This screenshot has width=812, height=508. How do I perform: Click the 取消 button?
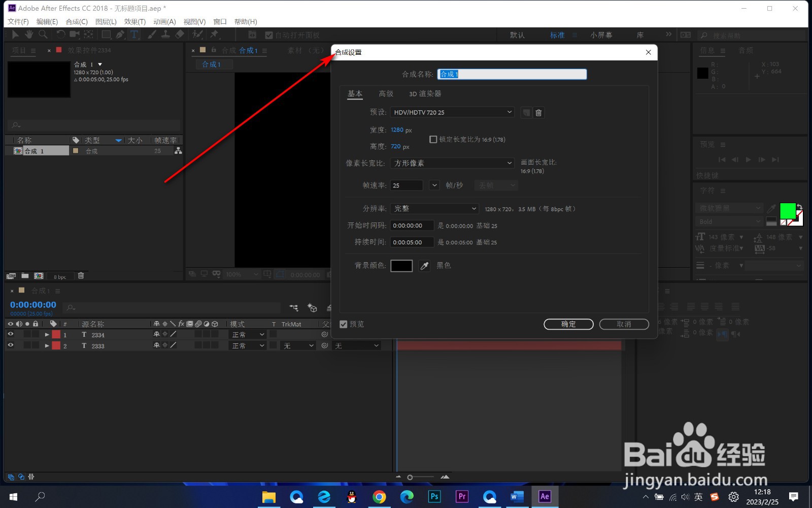point(624,324)
